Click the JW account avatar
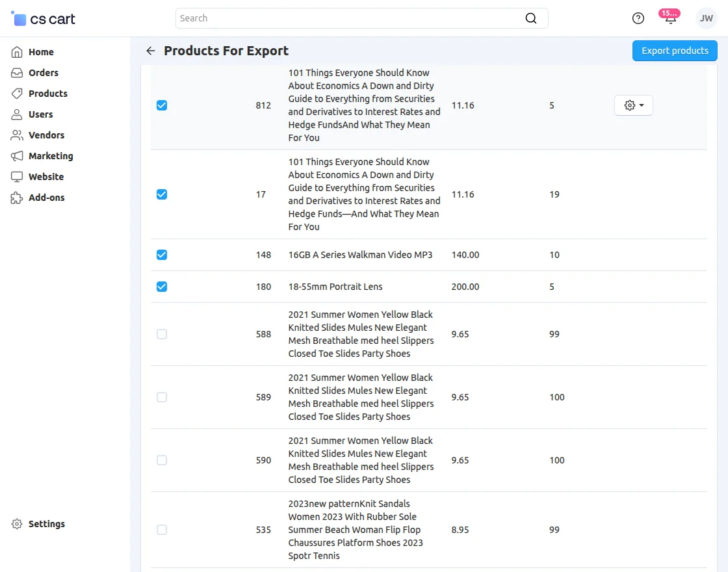Viewport: 728px width, 572px height. [706, 18]
